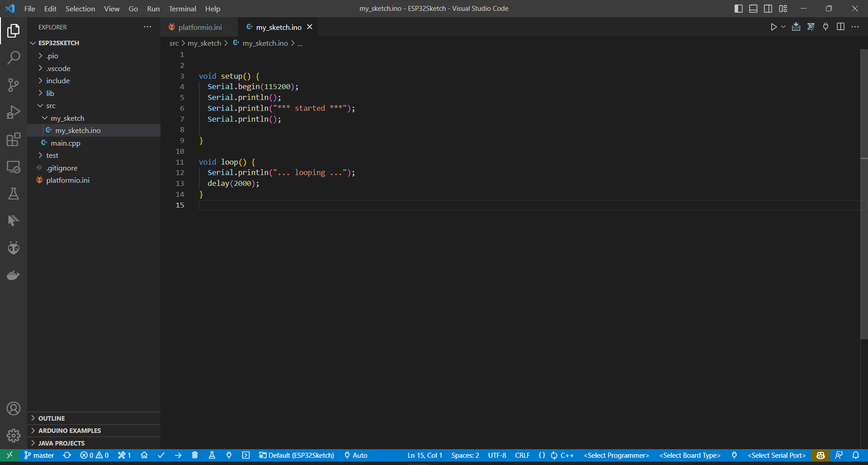868x465 pixels.
Task: Change the C++ language mode
Action: point(567,455)
